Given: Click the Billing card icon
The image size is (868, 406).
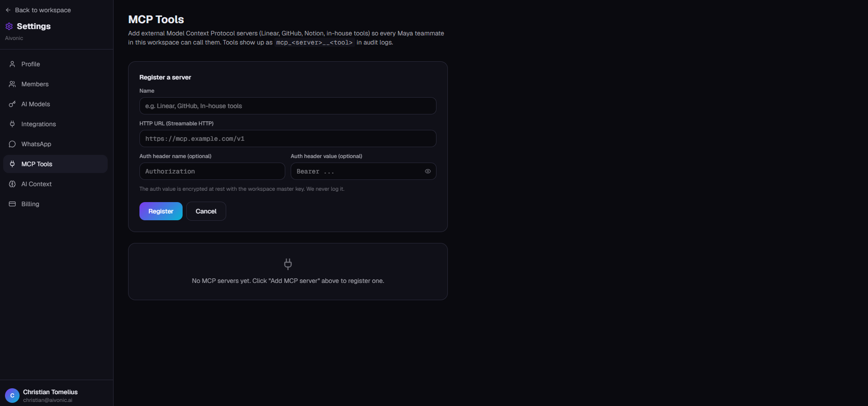Looking at the screenshot, I should coord(12,204).
